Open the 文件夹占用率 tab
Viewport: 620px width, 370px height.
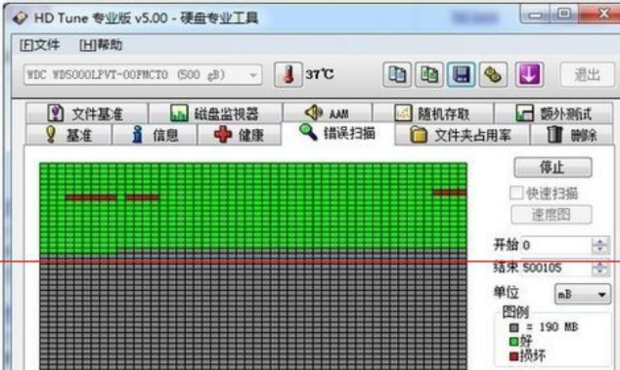(x=461, y=135)
